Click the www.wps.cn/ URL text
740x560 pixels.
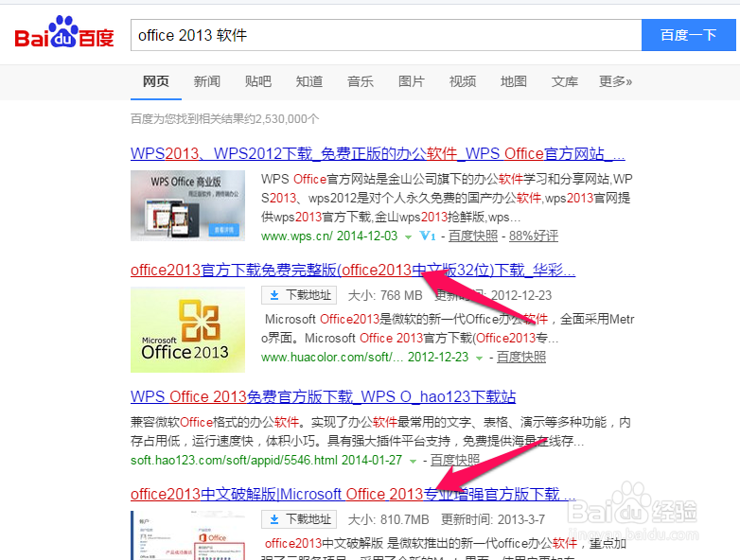297,236
